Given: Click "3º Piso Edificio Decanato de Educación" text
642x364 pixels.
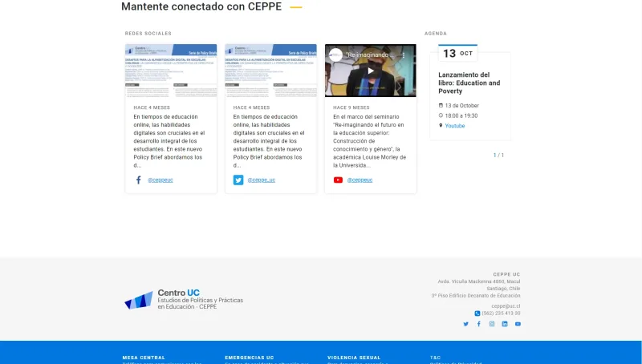Looking at the screenshot, I should click(x=476, y=295).
